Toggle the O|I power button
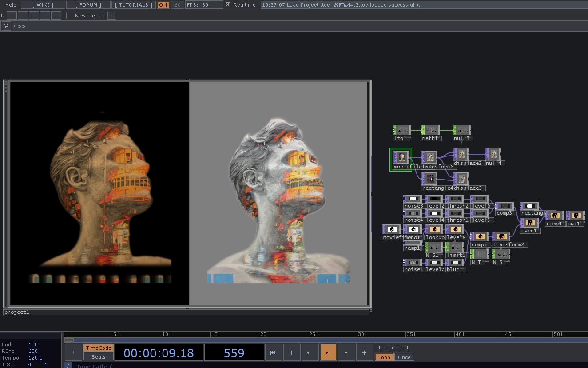Image resolution: width=588 pixels, height=368 pixels. (x=163, y=5)
